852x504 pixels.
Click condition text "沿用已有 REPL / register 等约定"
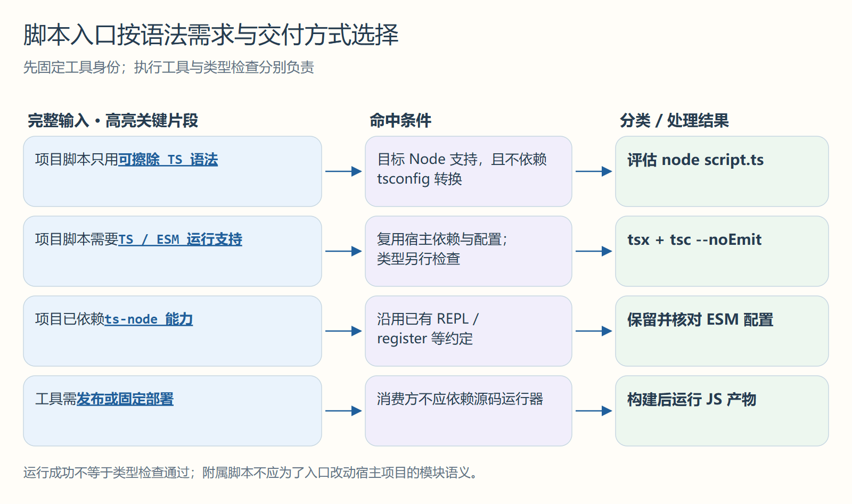point(428,329)
